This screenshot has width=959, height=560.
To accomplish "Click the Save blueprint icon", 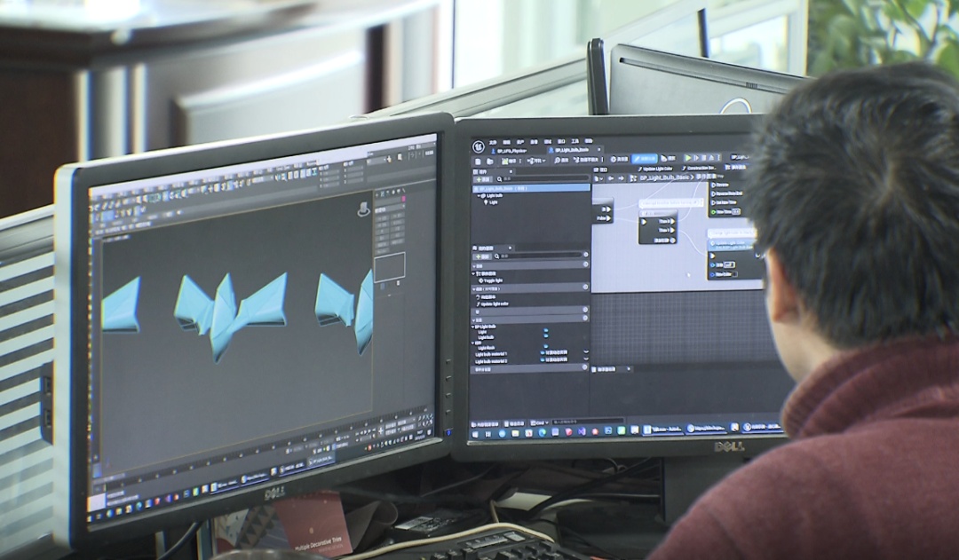I will pos(478,162).
